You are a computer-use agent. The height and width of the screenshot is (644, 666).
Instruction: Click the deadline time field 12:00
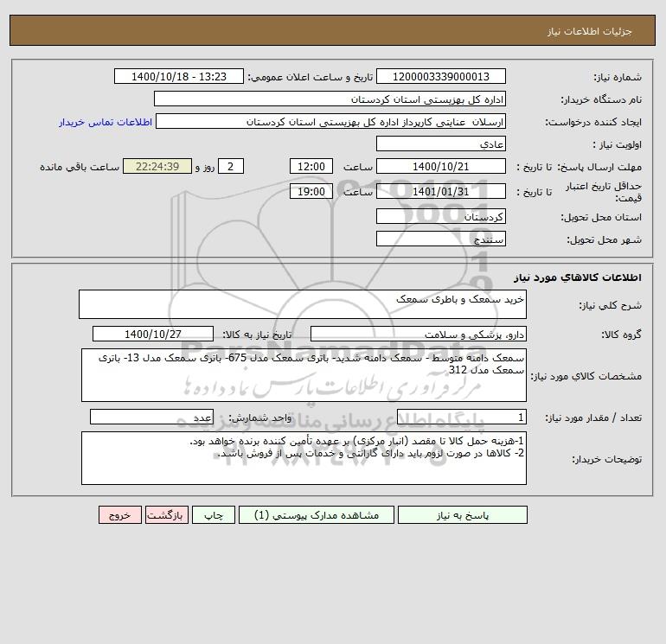tap(311, 167)
